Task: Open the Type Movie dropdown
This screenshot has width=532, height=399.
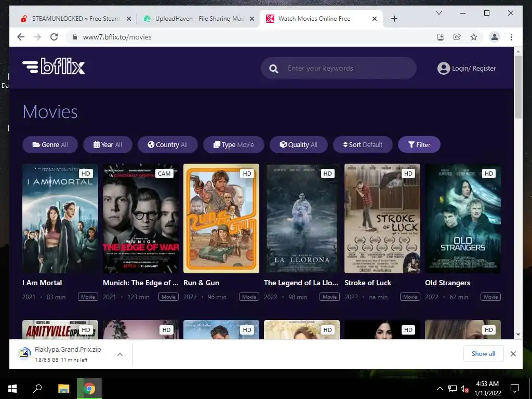Action: pyautogui.click(x=233, y=144)
